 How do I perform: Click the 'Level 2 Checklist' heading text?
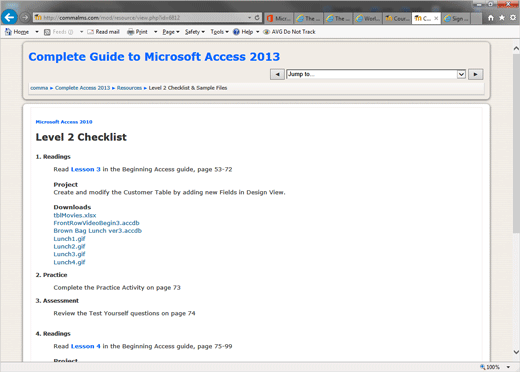click(x=81, y=137)
